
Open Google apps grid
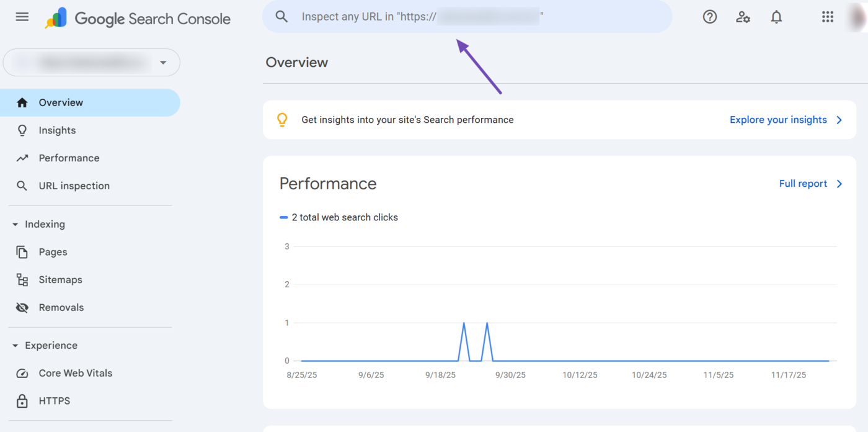click(828, 17)
